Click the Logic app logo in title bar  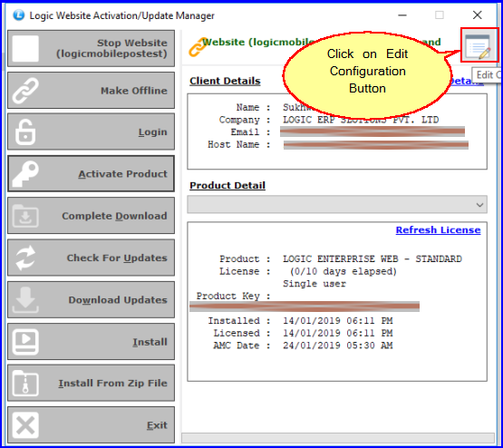click(19, 15)
